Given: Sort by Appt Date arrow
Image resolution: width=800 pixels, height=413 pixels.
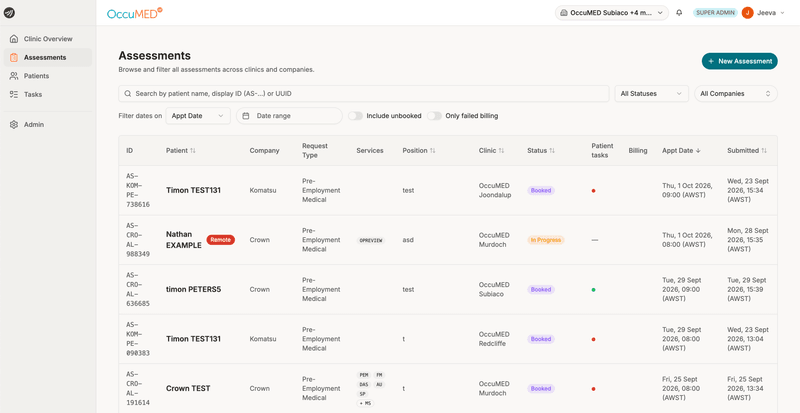Looking at the screenshot, I should [698, 151].
